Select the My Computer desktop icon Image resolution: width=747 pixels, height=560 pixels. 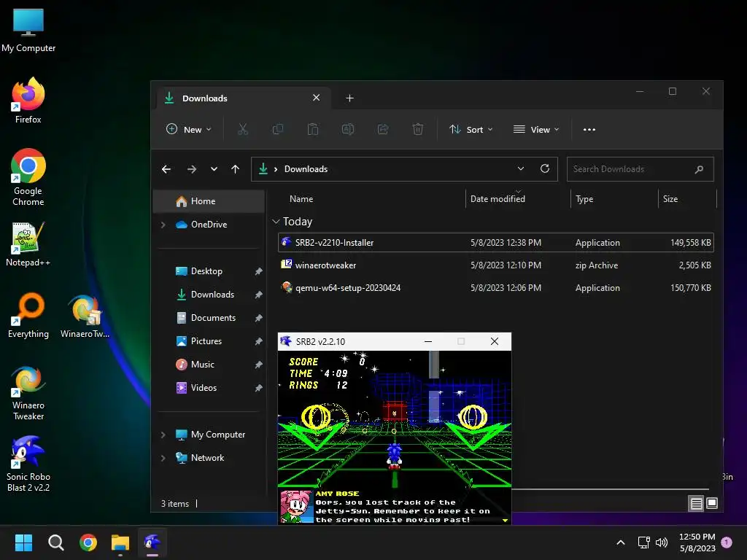point(28,29)
